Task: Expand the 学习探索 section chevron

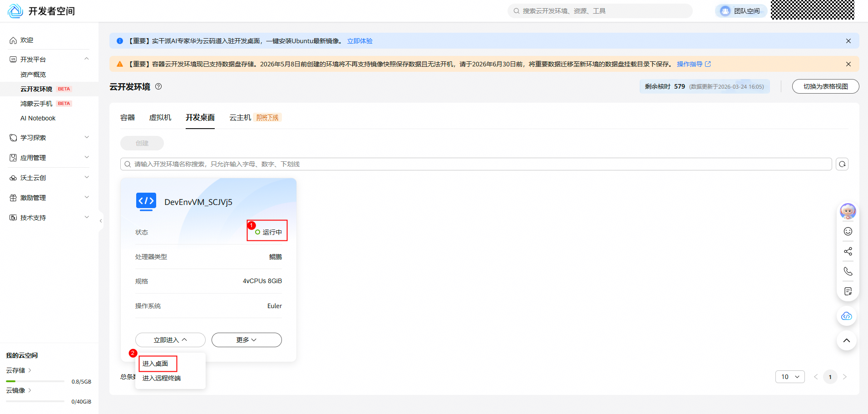Action: pyautogui.click(x=87, y=137)
